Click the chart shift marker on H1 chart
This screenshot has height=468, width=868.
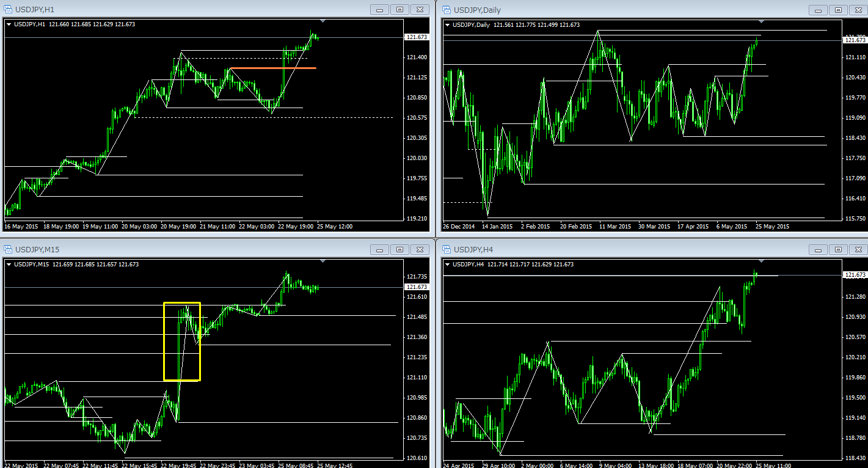coord(323,21)
